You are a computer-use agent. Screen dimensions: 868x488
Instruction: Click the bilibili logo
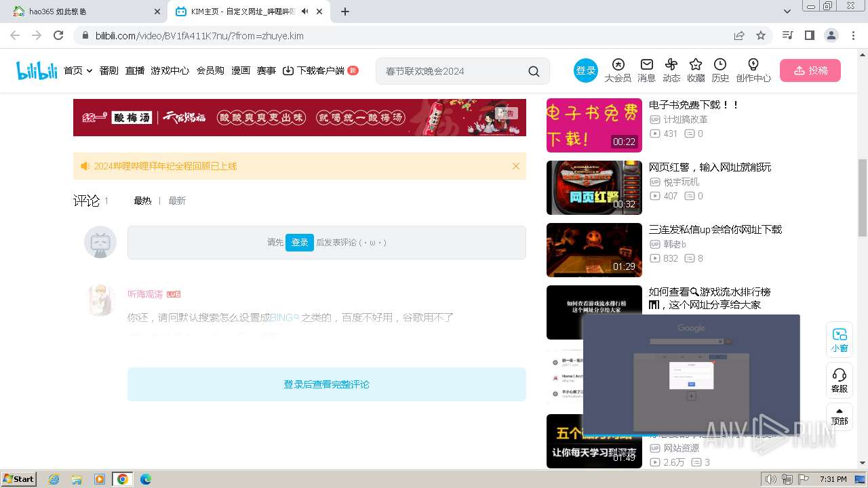tap(37, 70)
